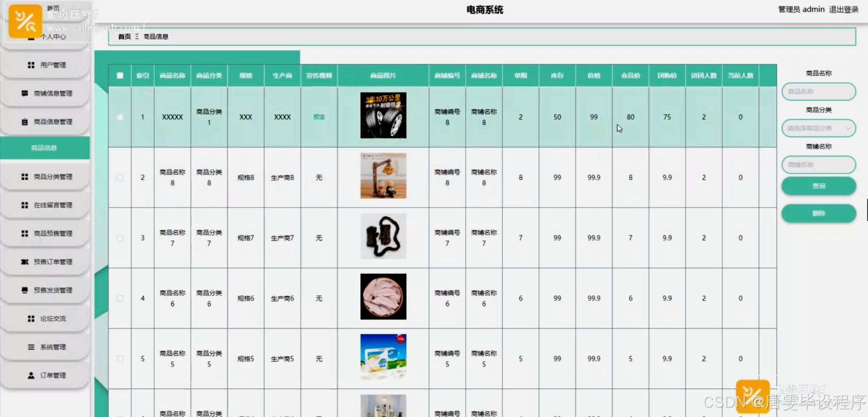Image resolution: width=868 pixels, height=417 pixels.
Task: Open 预售发货管理 in the sidebar
Action: point(45,290)
